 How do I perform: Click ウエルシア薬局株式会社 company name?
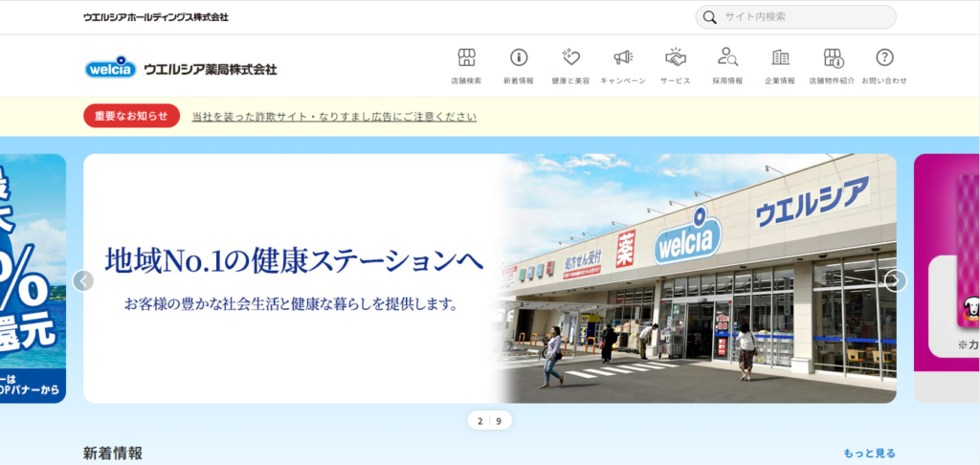pyautogui.click(x=210, y=69)
